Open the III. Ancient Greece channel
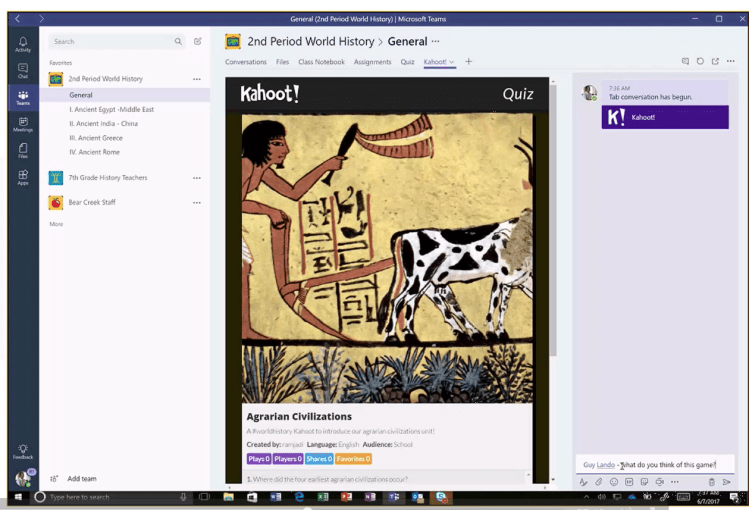Viewport: 749px width, 510px height. pos(96,138)
